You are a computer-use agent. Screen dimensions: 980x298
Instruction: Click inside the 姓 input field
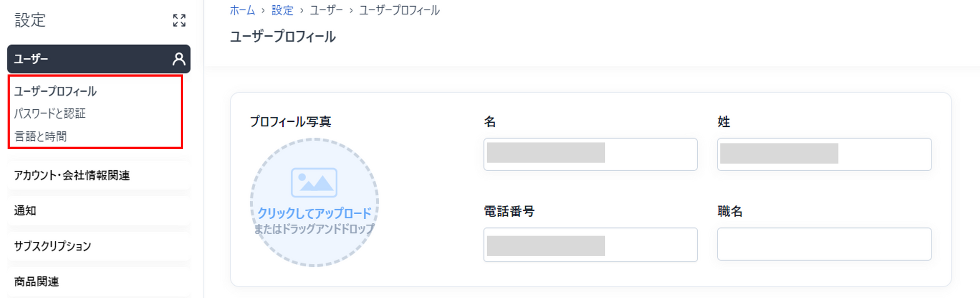point(824,154)
